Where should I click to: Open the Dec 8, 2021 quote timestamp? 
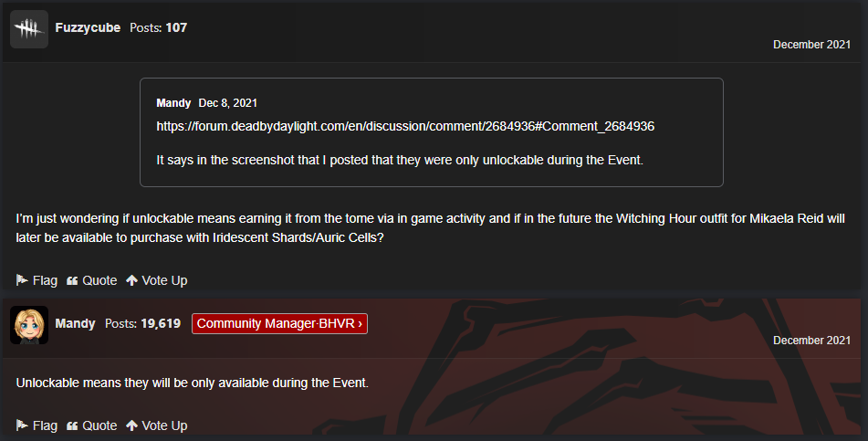(x=227, y=103)
